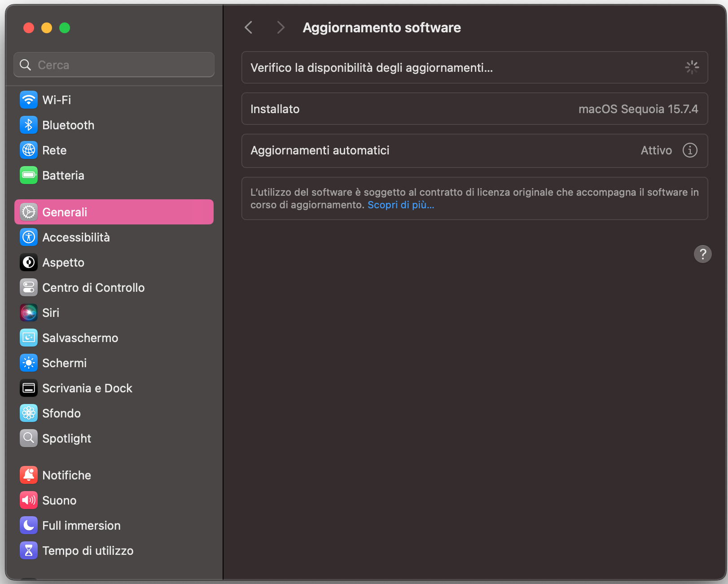Click the Spotlight magnifier icon

point(29,438)
